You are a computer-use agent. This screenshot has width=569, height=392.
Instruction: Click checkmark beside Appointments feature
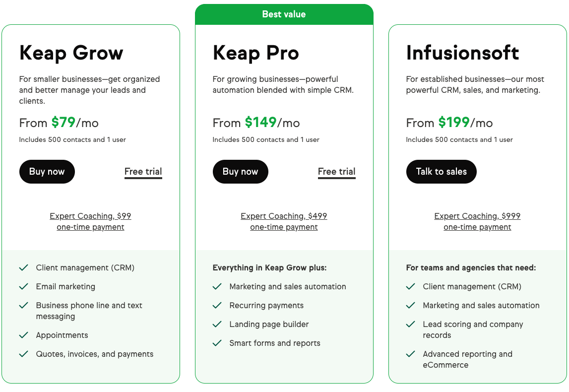(23, 335)
